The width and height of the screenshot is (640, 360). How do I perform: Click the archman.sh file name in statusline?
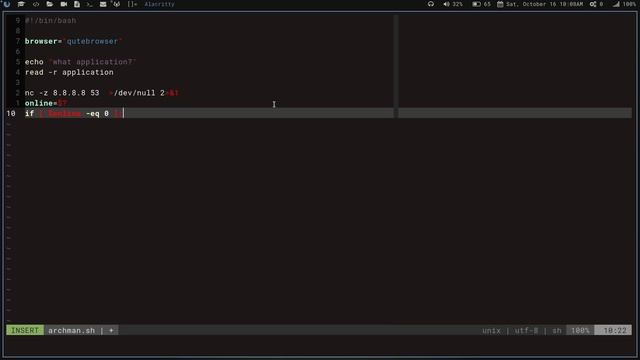click(71, 330)
